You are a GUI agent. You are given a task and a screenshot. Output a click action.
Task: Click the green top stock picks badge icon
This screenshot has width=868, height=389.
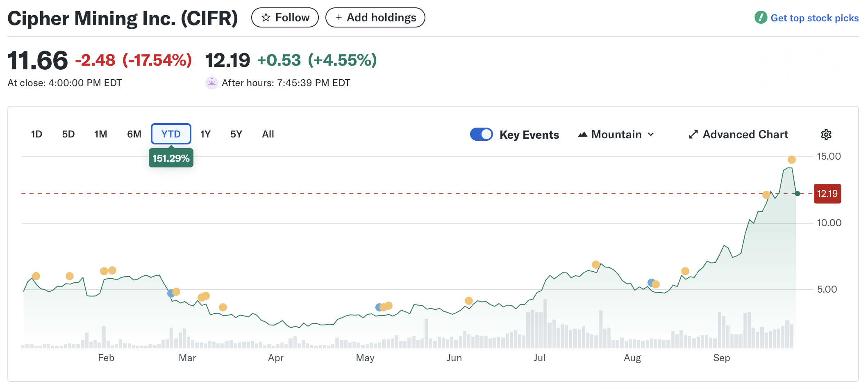(x=761, y=18)
